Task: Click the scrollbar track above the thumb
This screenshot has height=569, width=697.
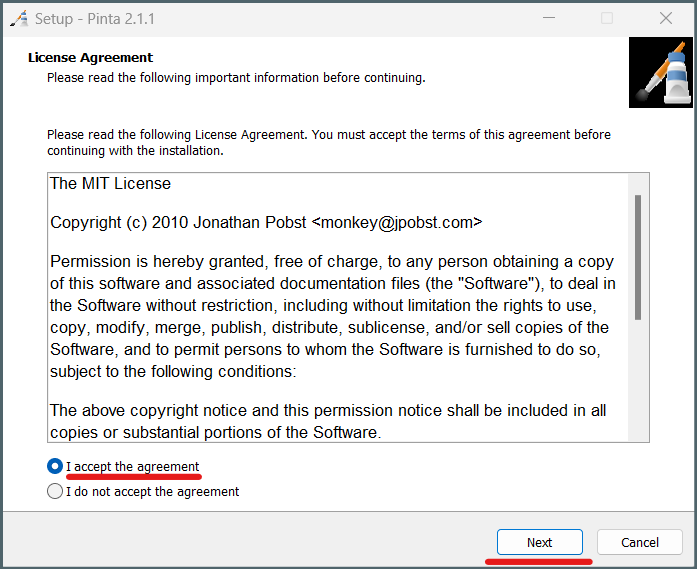Action: [x=638, y=184]
